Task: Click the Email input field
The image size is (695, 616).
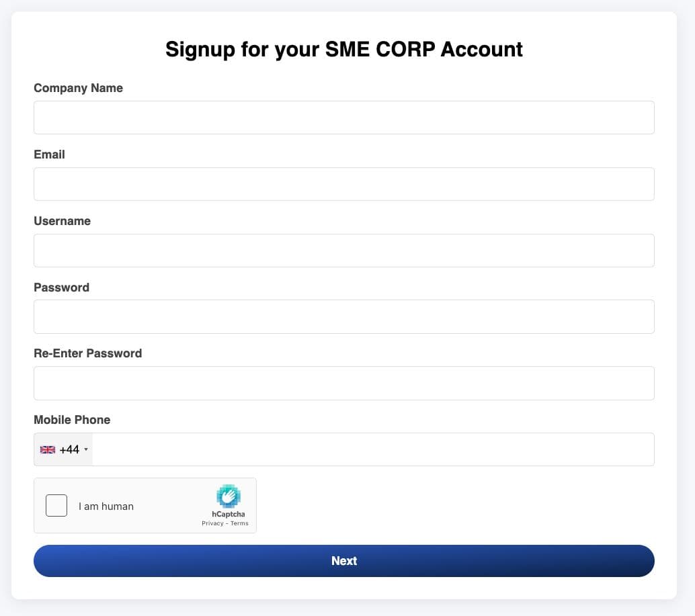Action: 344,183
